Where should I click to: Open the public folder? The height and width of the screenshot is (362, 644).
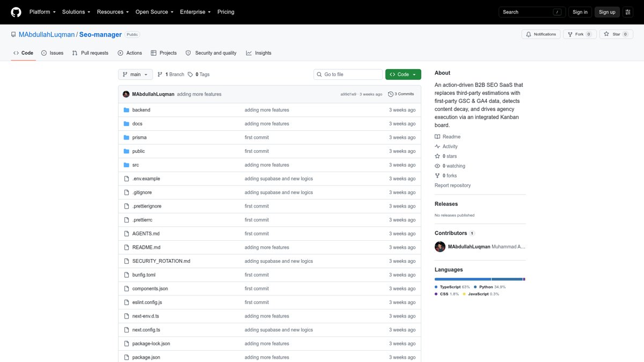coord(138,151)
